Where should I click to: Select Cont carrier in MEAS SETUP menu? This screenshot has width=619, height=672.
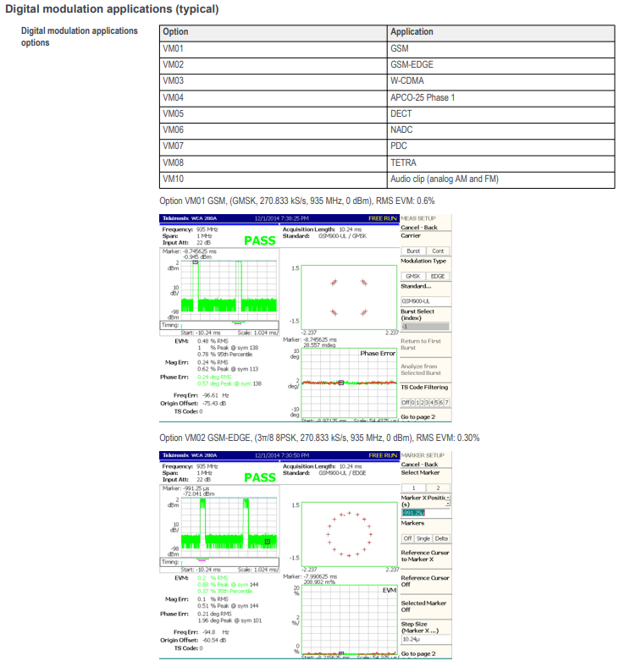[x=438, y=251]
